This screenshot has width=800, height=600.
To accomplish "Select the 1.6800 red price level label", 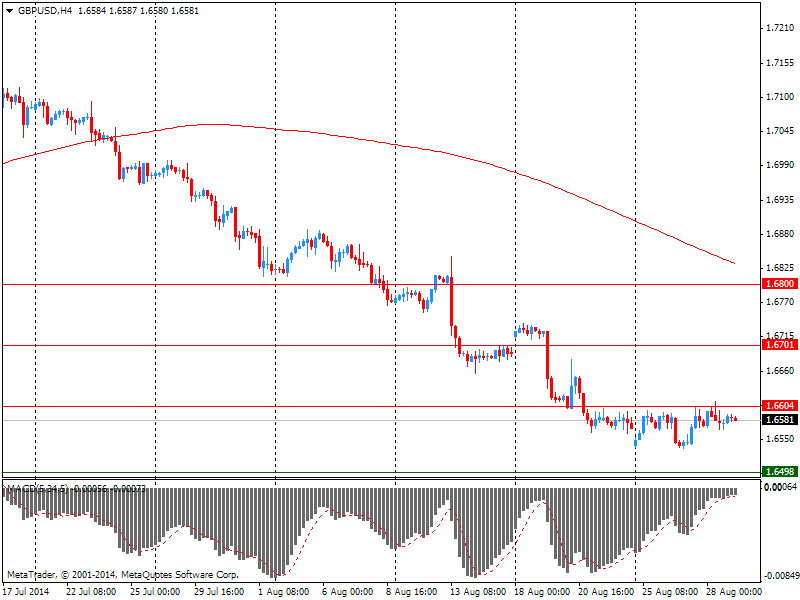I will [x=779, y=284].
